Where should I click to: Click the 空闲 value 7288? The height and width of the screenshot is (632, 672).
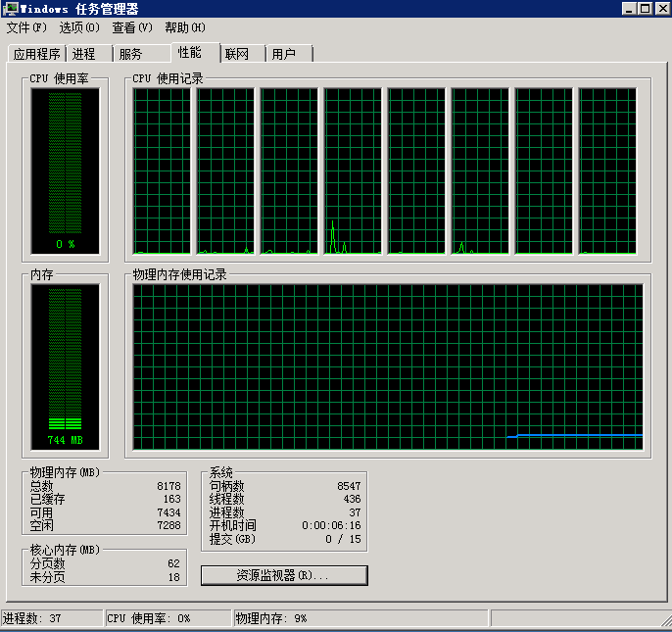coord(168,525)
